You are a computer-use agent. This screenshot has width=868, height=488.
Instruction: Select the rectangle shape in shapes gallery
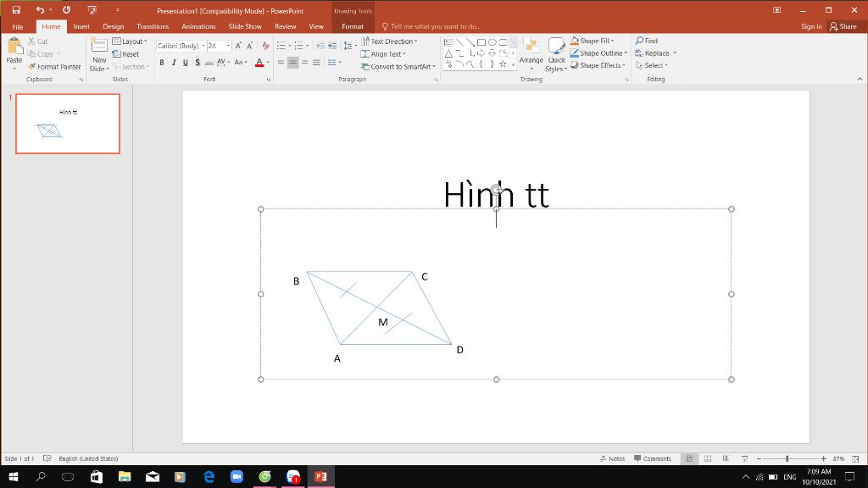pyautogui.click(x=481, y=42)
